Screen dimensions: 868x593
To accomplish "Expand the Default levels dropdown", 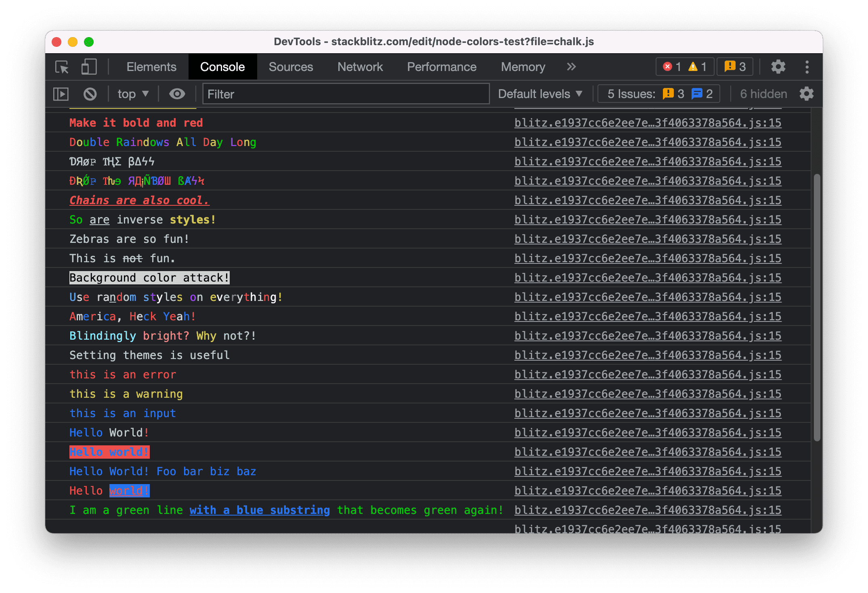I will pyautogui.click(x=540, y=93).
